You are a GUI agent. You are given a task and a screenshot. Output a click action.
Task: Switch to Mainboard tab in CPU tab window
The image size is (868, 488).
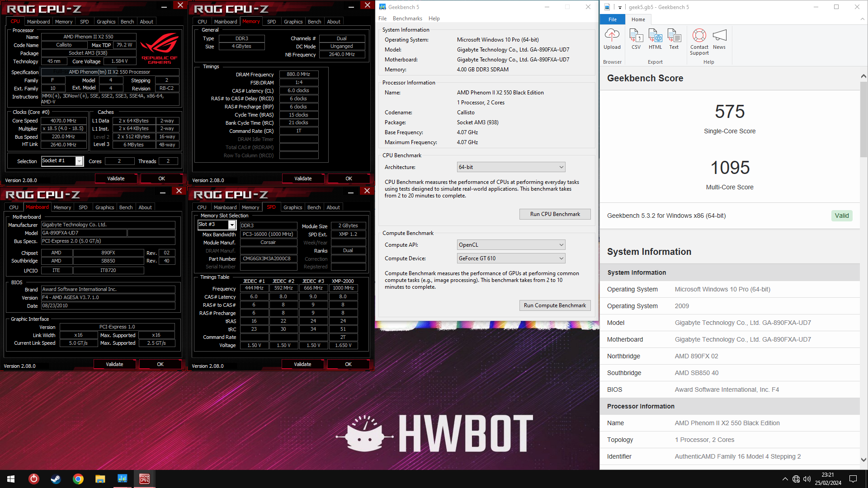coord(38,22)
